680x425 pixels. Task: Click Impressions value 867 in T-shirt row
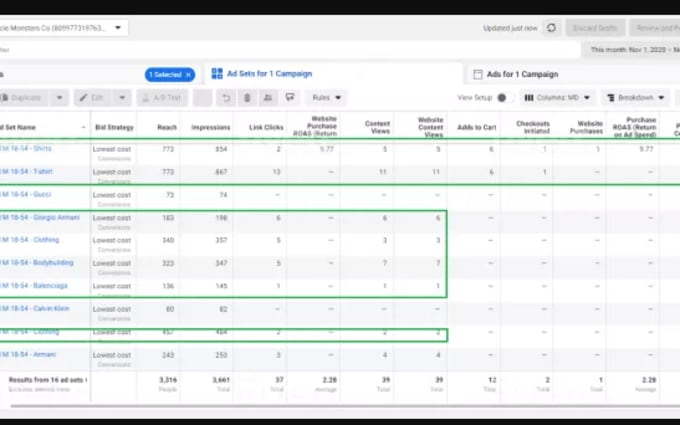tap(221, 172)
